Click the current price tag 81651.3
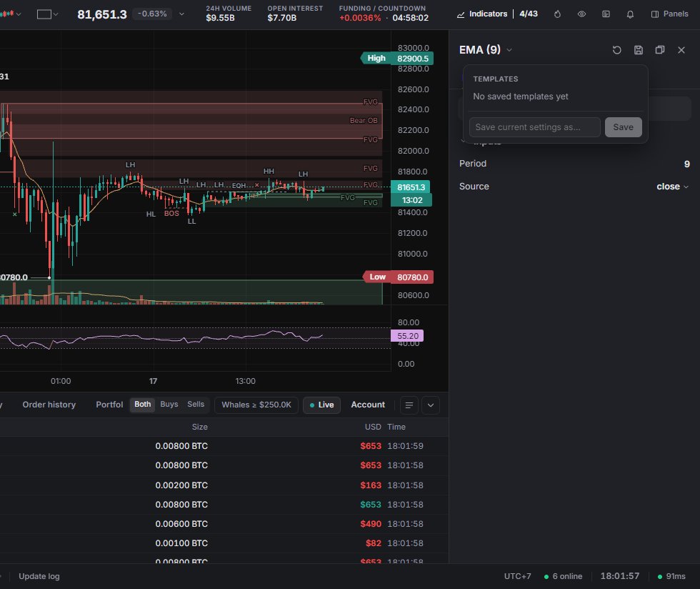The width and height of the screenshot is (700, 589). click(x=410, y=187)
